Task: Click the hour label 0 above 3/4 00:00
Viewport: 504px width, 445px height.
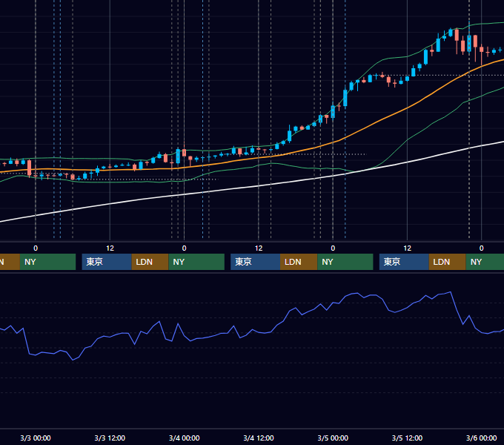Action: (184, 248)
